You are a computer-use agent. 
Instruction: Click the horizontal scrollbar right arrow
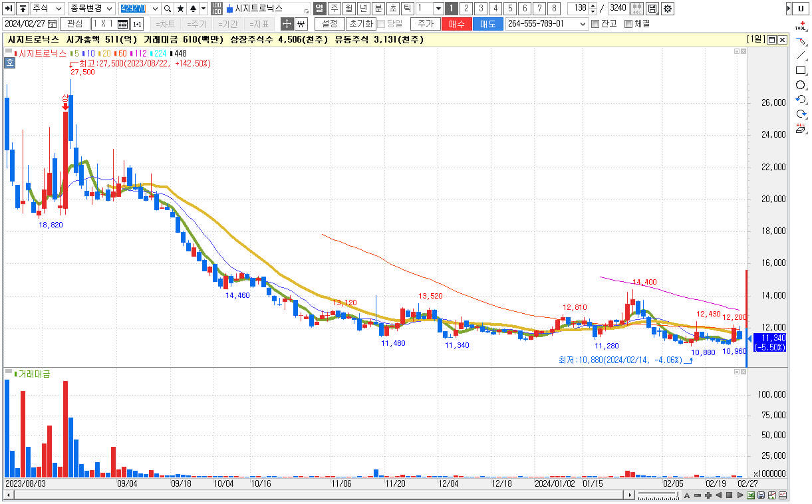point(629,495)
